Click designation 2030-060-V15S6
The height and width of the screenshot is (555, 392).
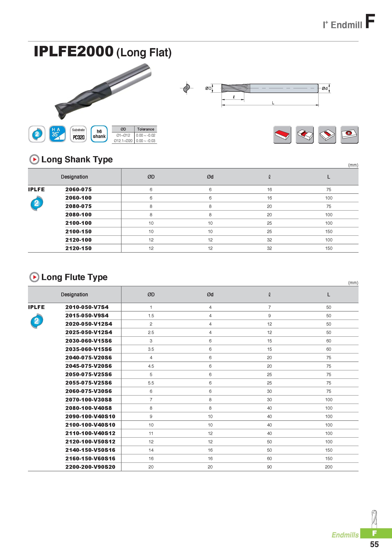point(89,341)
